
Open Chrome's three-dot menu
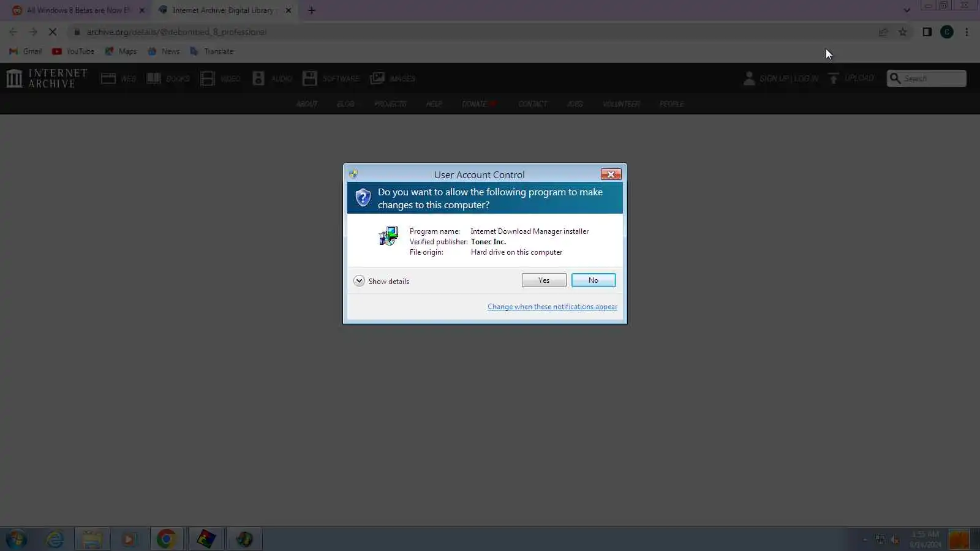click(967, 32)
